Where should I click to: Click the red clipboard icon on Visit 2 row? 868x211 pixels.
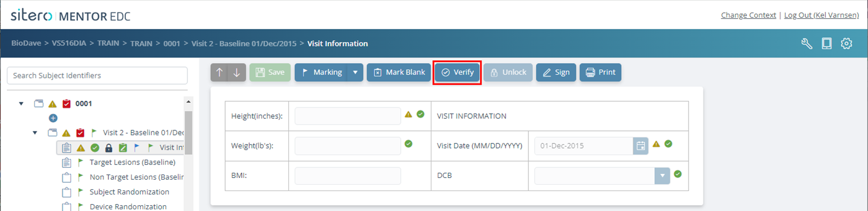coord(80,133)
